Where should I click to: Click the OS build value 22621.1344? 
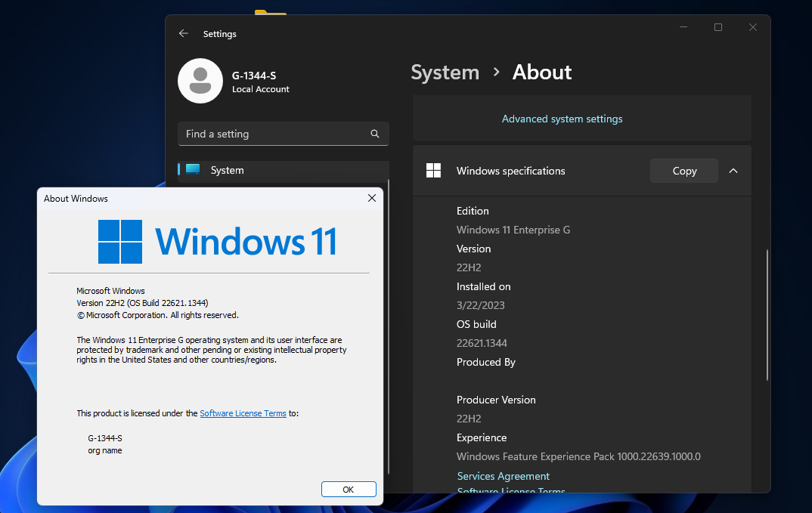482,343
